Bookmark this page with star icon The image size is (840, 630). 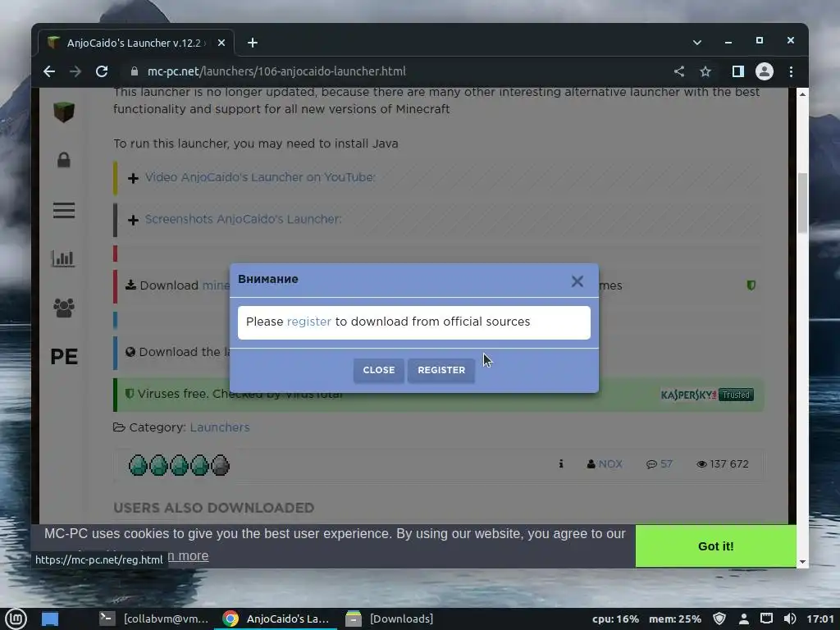(x=705, y=71)
